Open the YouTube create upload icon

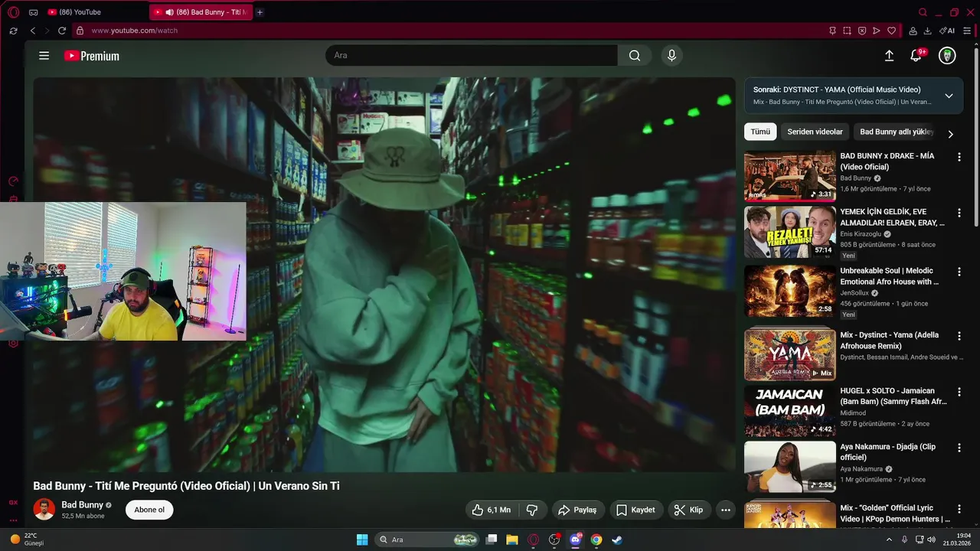click(889, 56)
